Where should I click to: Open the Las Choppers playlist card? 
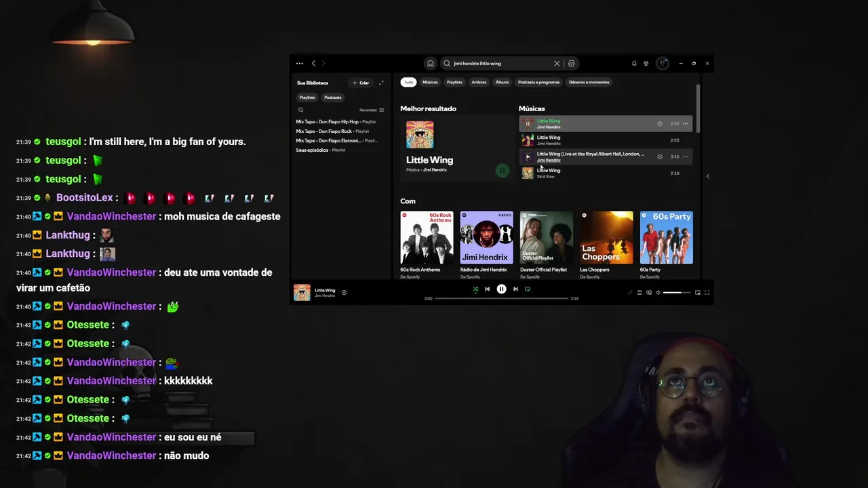(x=606, y=245)
